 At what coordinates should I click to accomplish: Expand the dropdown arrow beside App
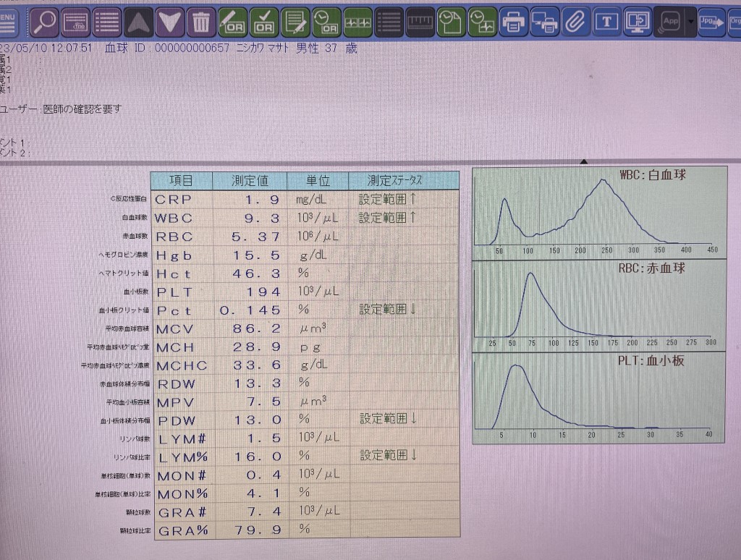(x=691, y=22)
